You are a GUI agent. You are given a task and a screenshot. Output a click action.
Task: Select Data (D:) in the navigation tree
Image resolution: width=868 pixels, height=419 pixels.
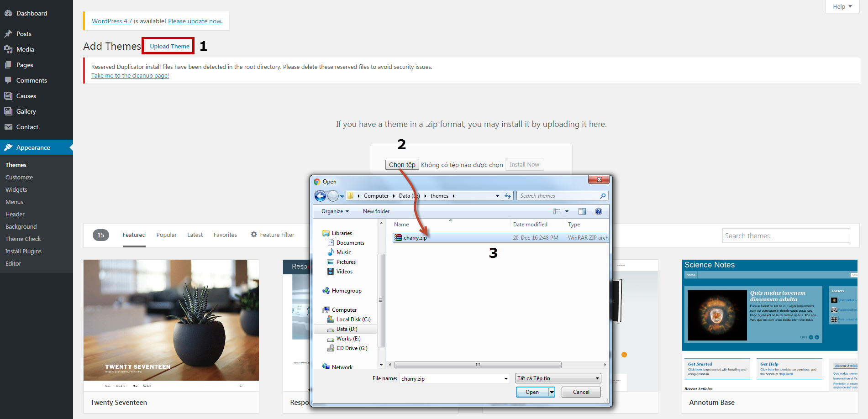347,329
